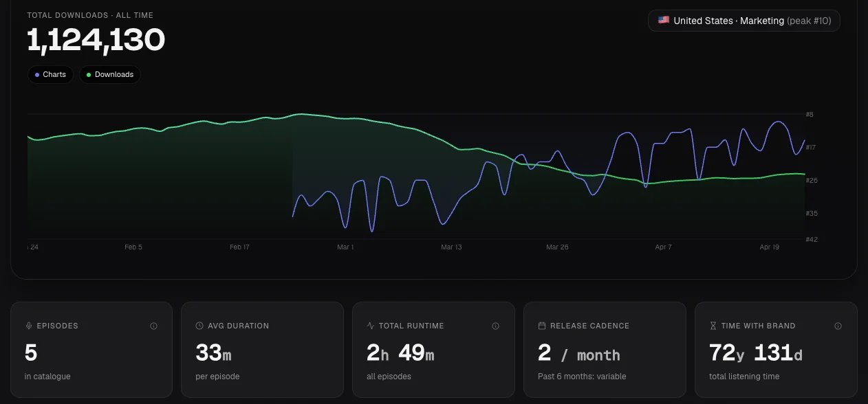Open the Avg Duration card
This screenshot has width=868, height=404.
[262, 350]
